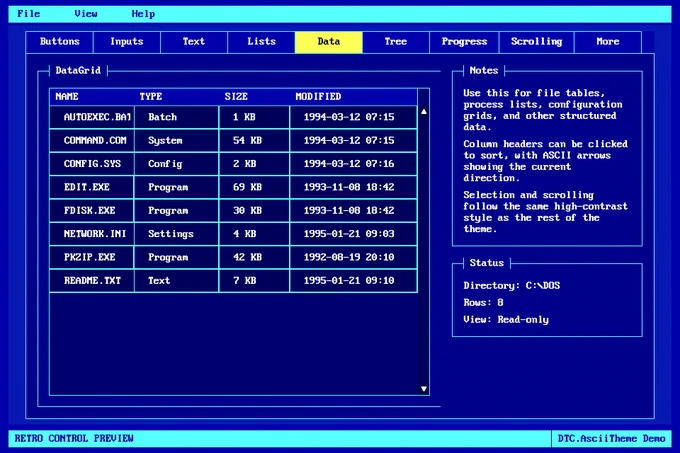The height and width of the screenshot is (453, 680).
Task: Click the Program type cell for PKZIP.EXE
Action: pyautogui.click(x=177, y=257)
